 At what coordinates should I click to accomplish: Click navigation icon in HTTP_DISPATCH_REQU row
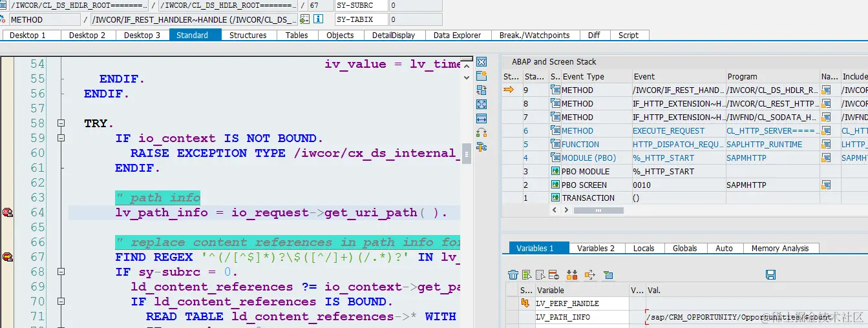(826, 145)
